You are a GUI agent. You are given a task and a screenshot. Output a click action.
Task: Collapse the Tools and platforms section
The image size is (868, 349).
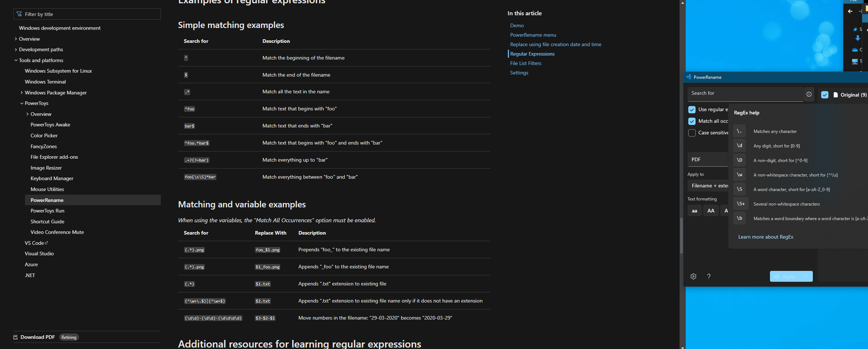16,60
